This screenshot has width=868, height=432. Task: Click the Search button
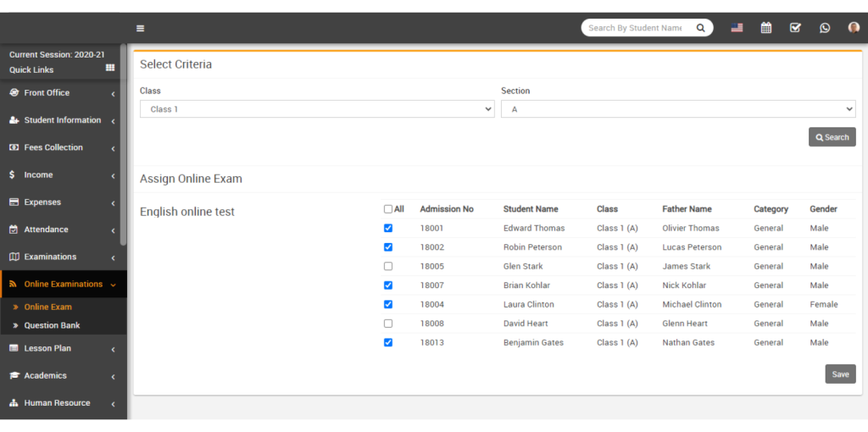coord(832,137)
